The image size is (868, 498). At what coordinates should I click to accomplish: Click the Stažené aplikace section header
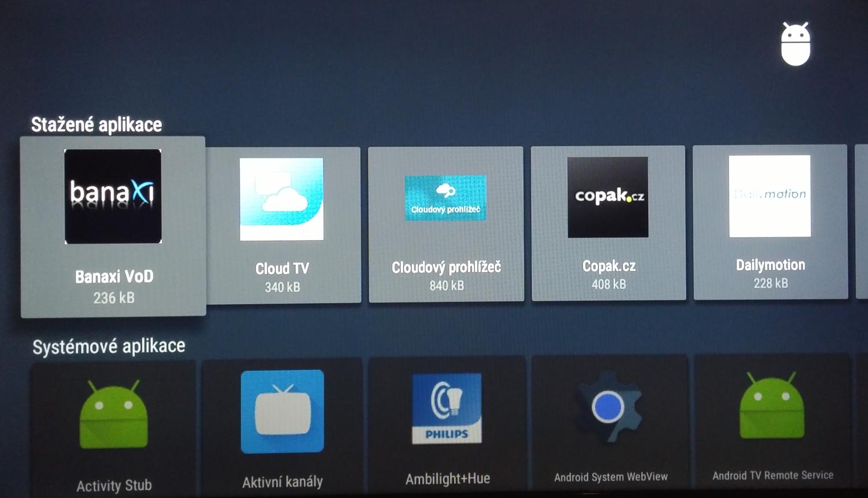pyautogui.click(x=97, y=124)
